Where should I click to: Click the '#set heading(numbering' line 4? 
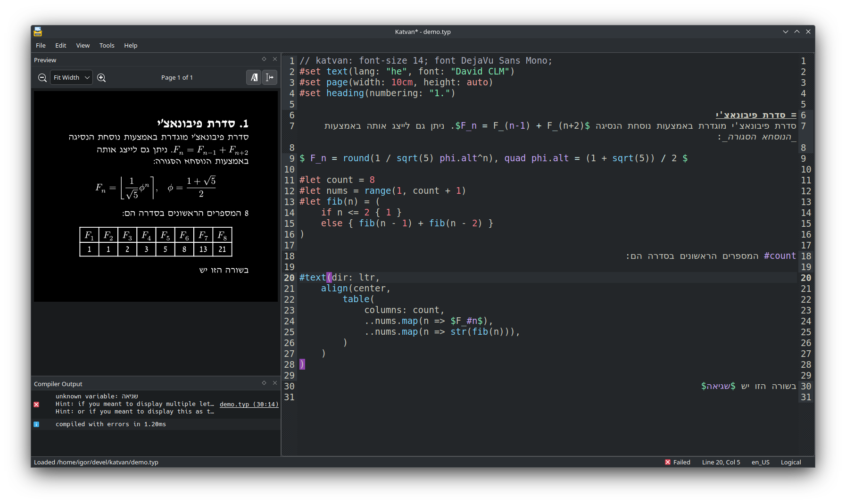pos(377,93)
